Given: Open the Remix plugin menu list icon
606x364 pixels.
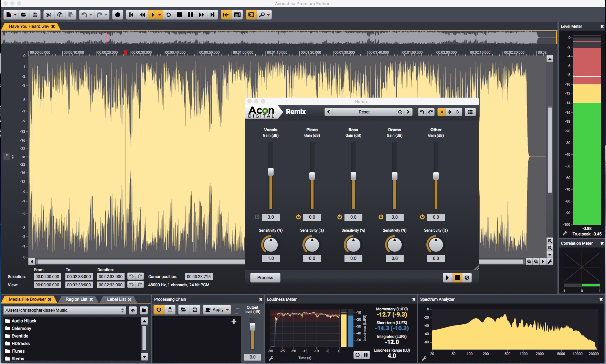Looking at the screenshot, I should coord(470,112).
